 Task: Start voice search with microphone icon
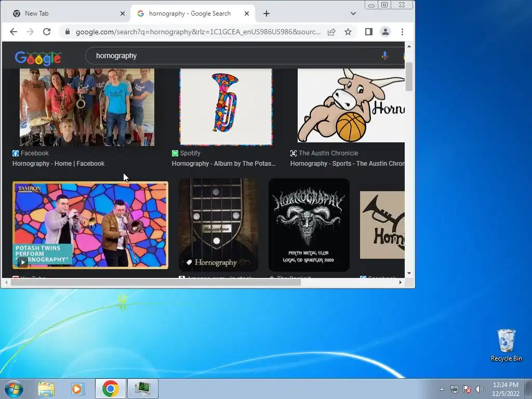click(384, 56)
